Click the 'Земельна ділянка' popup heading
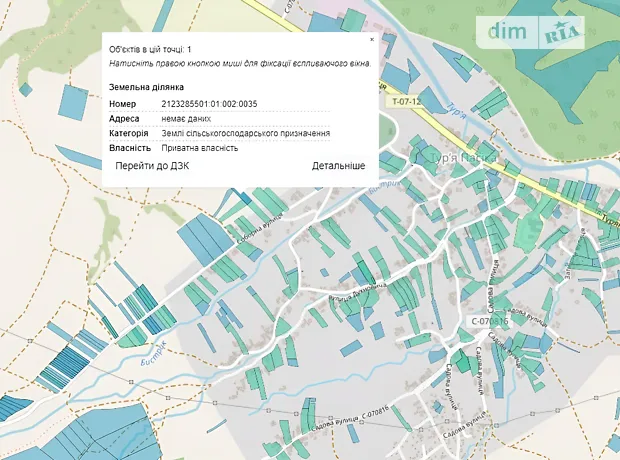This screenshot has height=460, width=620. [x=146, y=87]
